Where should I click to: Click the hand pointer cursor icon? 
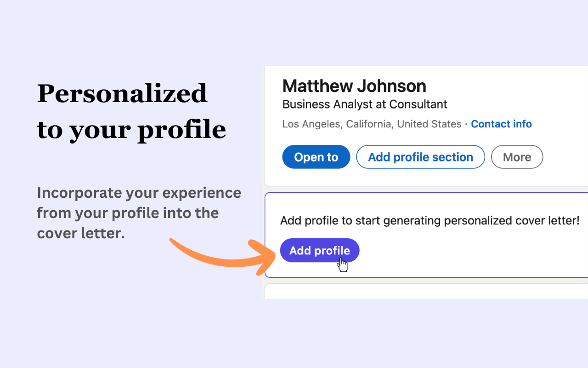[343, 264]
